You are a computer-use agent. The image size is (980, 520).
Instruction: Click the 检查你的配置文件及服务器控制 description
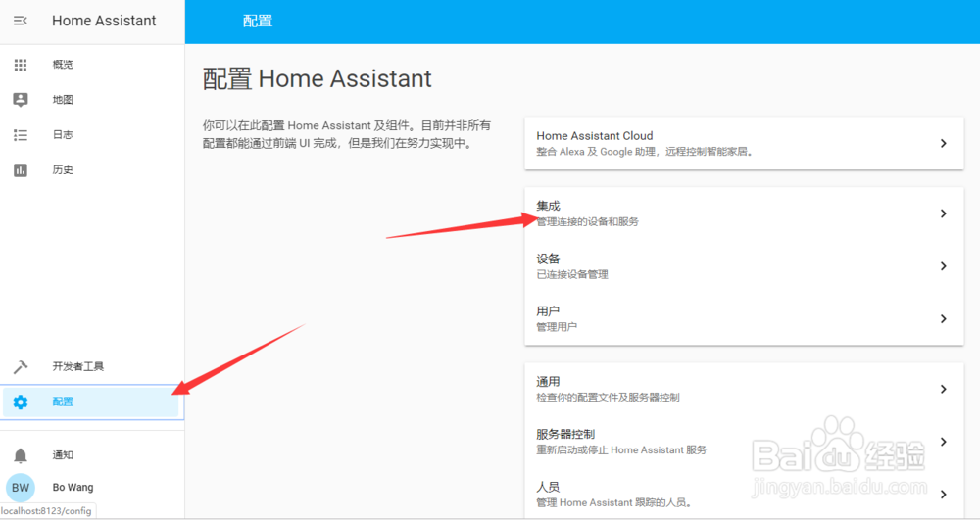coord(608,397)
